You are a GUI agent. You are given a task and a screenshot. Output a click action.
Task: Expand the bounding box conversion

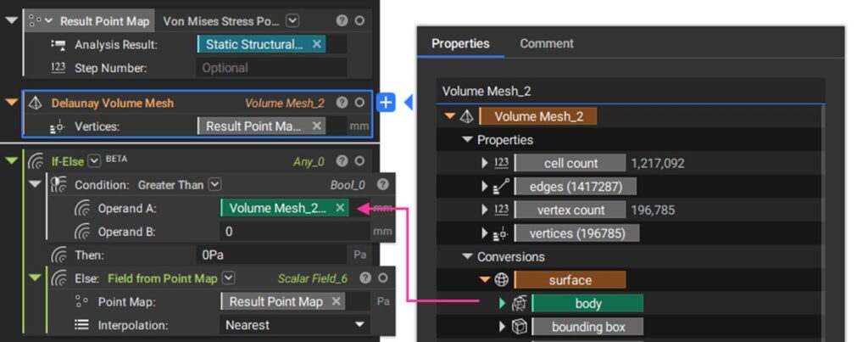[503, 327]
